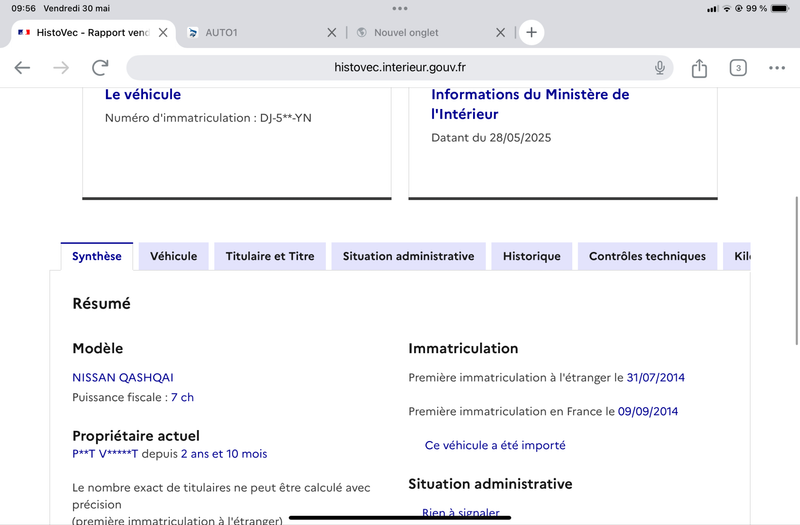Image resolution: width=800 pixels, height=525 pixels.
Task: Click the 2 ans et 10 mois duration
Action: coord(224,454)
